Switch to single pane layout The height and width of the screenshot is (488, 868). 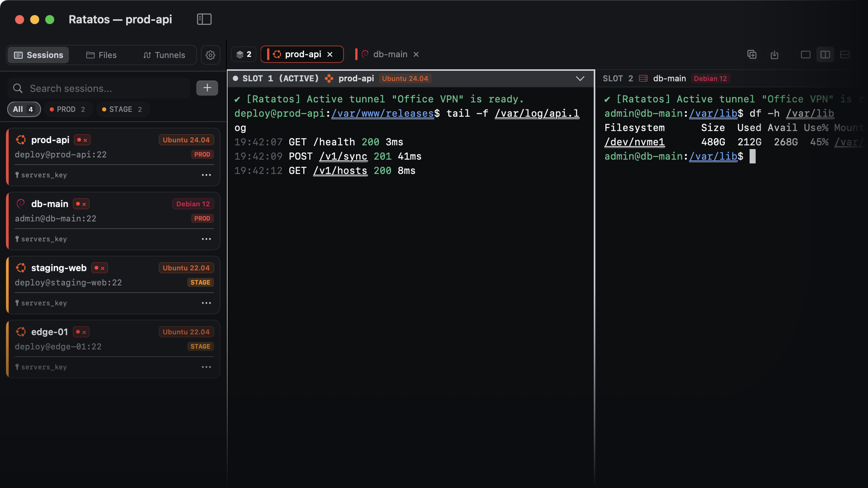click(805, 55)
